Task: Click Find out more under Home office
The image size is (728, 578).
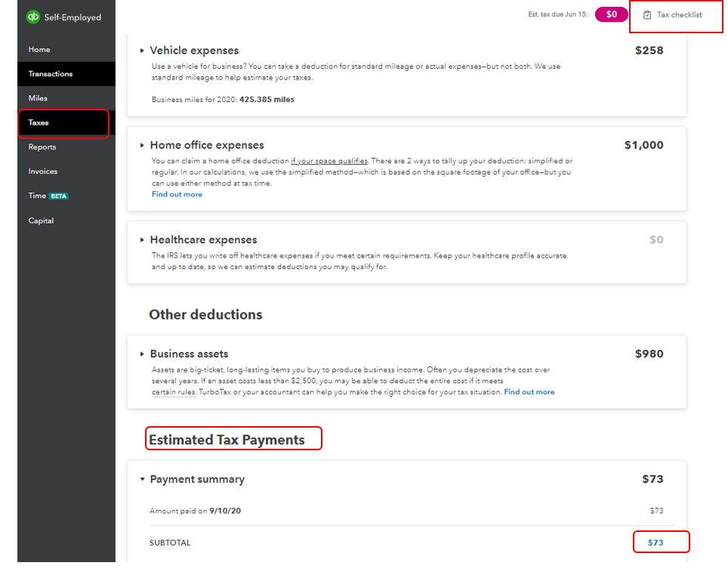Action: 177,194
